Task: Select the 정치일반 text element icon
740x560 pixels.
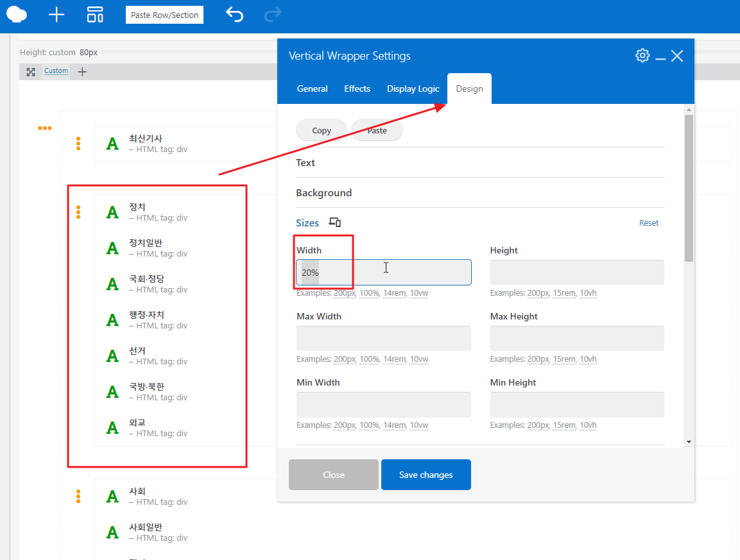Action: click(112, 248)
